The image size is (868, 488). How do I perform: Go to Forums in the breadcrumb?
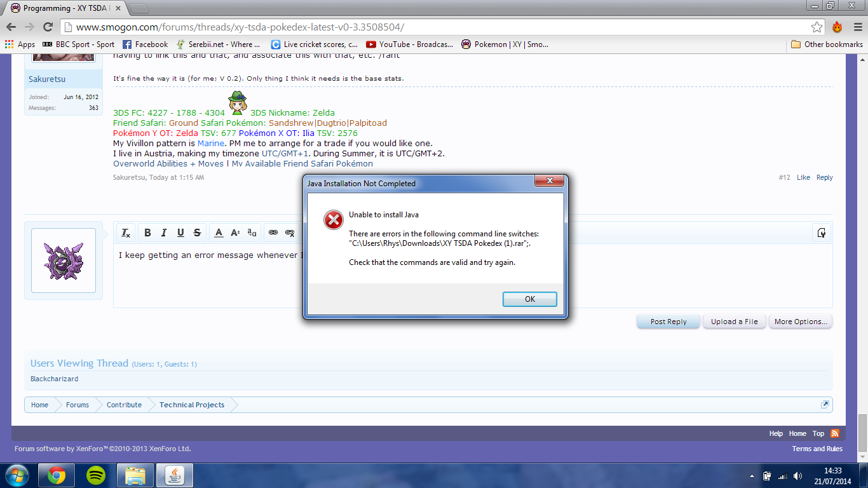point(78,405)
